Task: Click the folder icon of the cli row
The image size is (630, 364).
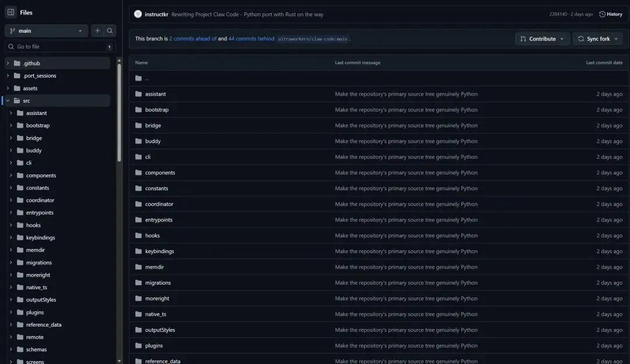Action: coord(139,157)
